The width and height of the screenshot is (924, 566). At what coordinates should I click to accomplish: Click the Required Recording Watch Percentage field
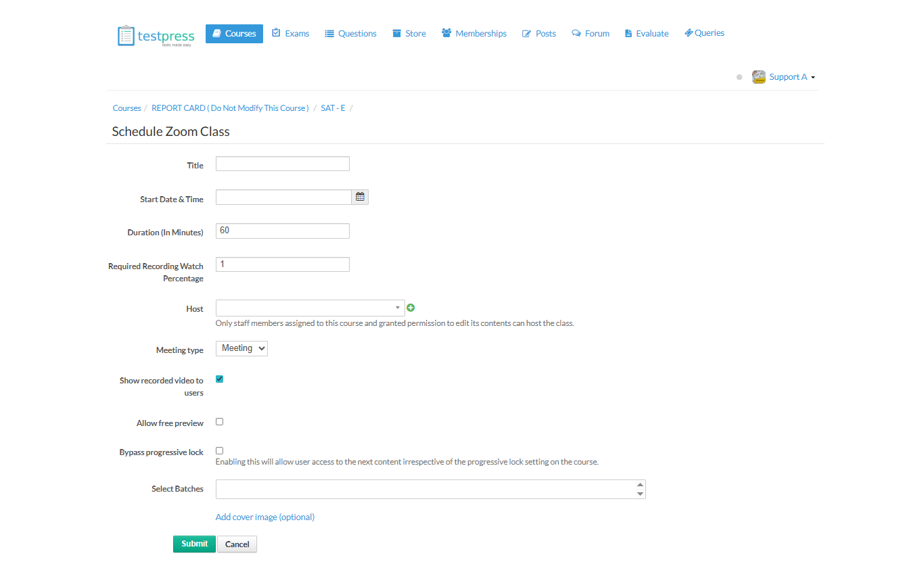coord(283,264)
